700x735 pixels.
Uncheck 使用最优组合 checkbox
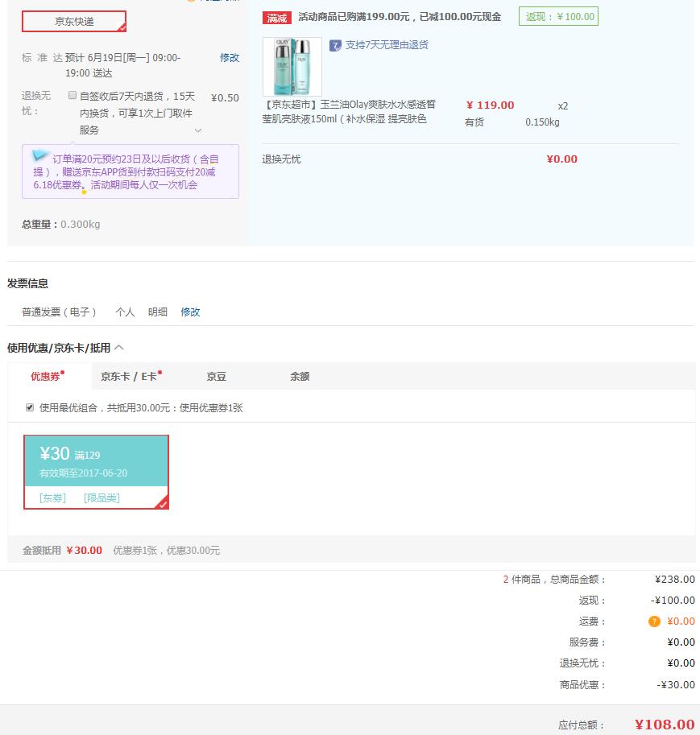(30, 407)
